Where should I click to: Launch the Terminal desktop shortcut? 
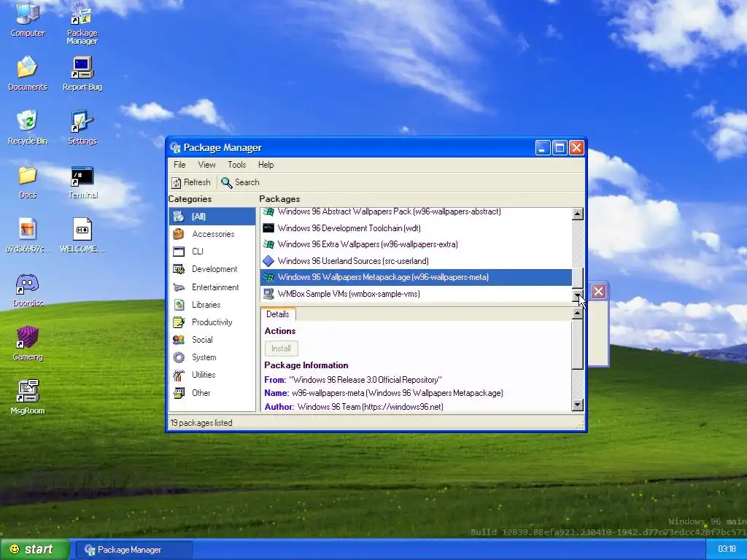[x=82, y=182]
